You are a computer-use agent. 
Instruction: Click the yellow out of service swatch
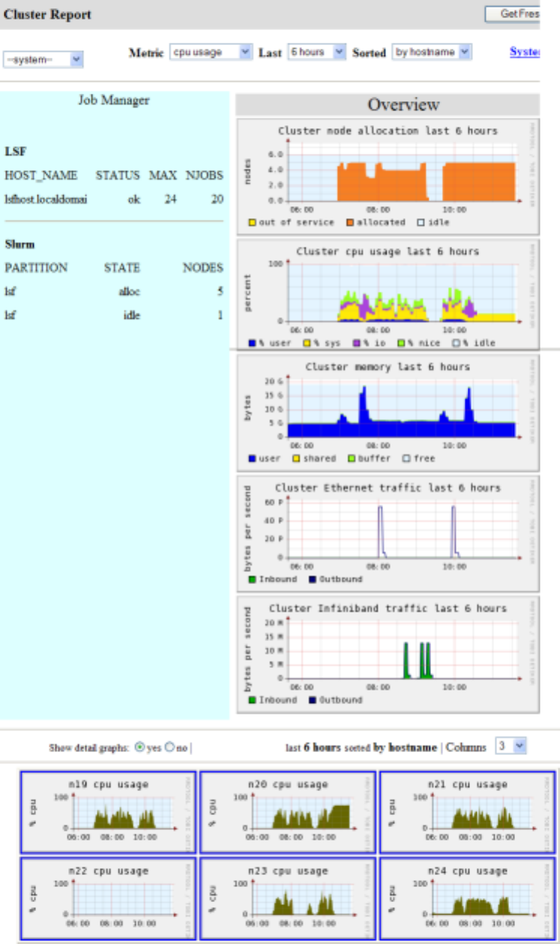pyautogui.click(x=253, y=222)
